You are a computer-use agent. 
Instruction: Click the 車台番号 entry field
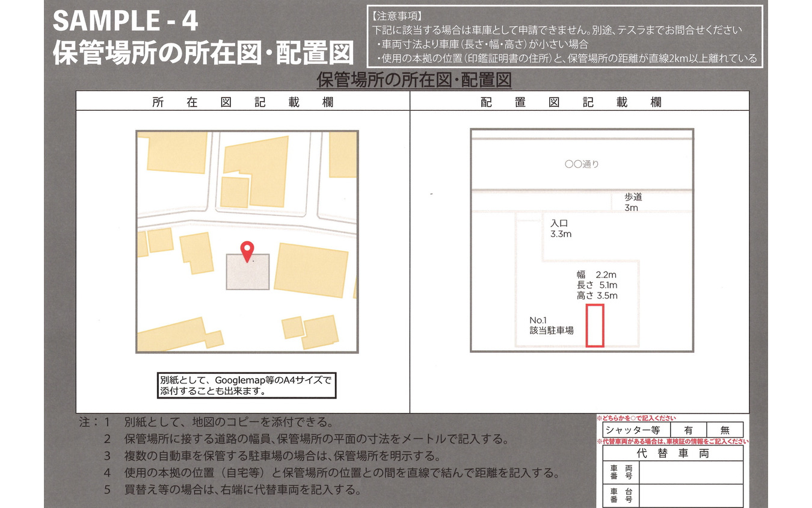[691, 496]
